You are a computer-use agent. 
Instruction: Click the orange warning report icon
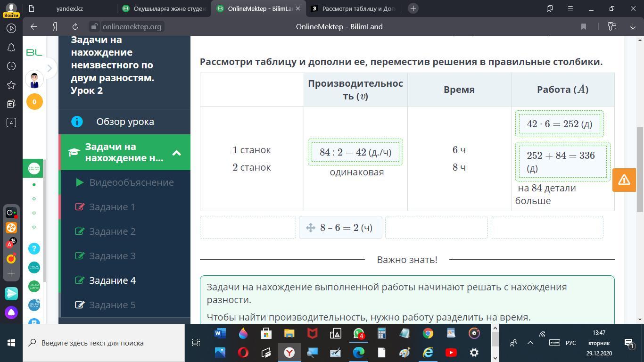click(x=624, y=180)
